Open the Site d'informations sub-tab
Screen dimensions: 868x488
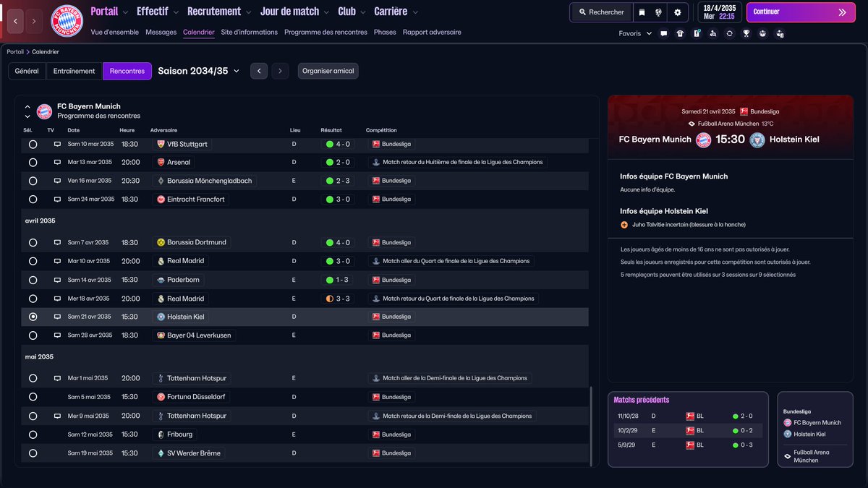click(x=250, y=33)
